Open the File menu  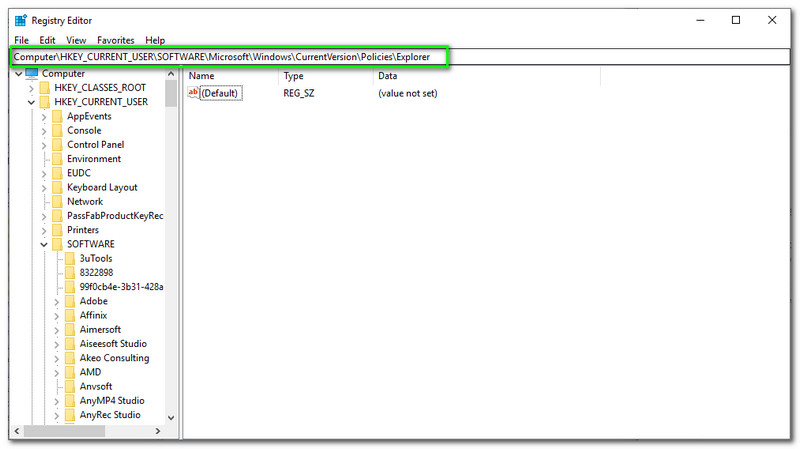tap(21, 40)
